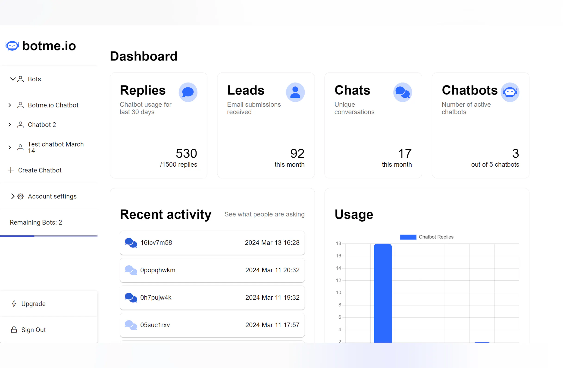Click the Sign Out lock icon
This screenshot has height=368, width=588.
point(14,330)
